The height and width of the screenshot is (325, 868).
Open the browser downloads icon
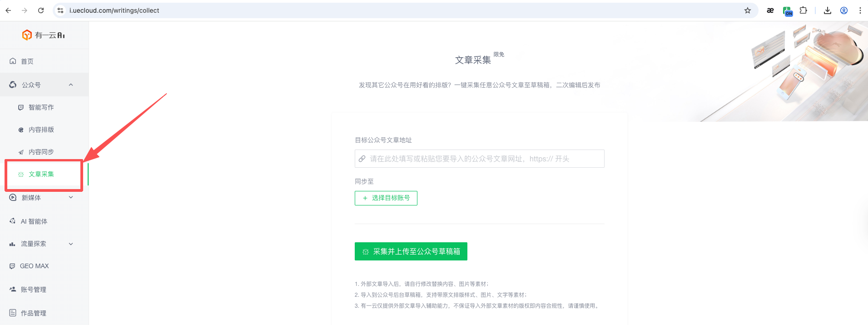point(827,10)
